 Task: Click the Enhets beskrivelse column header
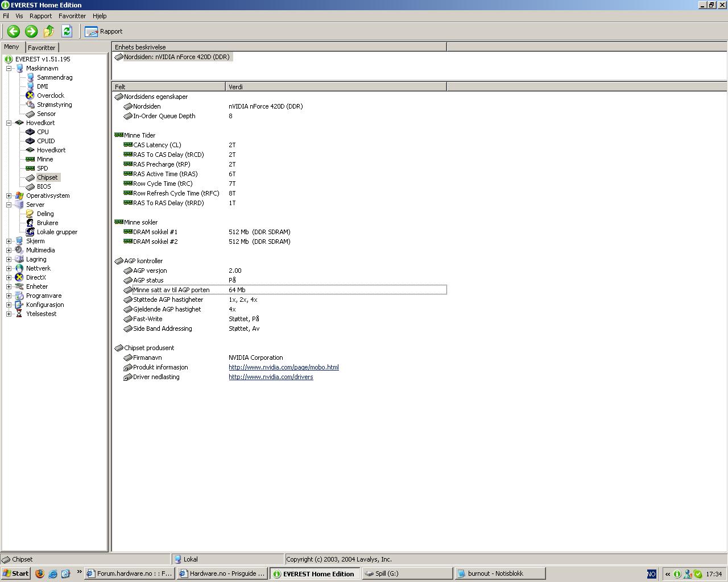coord(279,47)
